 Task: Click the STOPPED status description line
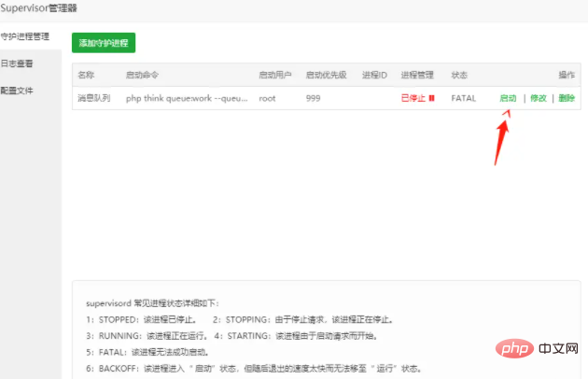[x=141, y=319]
